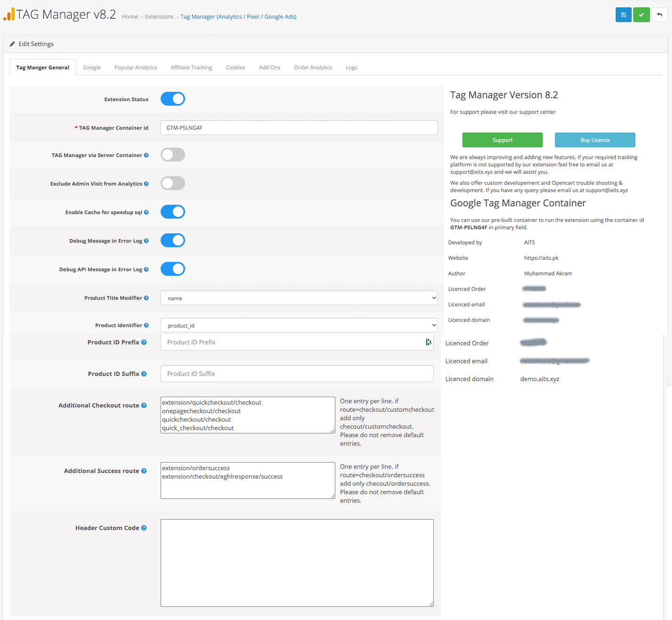Click help icon for Additional Success route
672x620 pixels.
[144, 471]
